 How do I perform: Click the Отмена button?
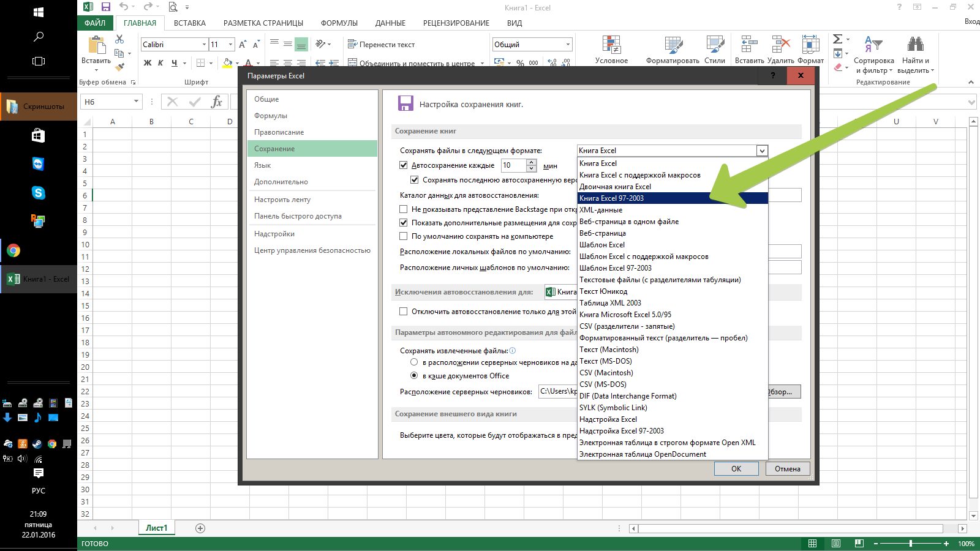[788, 469]
